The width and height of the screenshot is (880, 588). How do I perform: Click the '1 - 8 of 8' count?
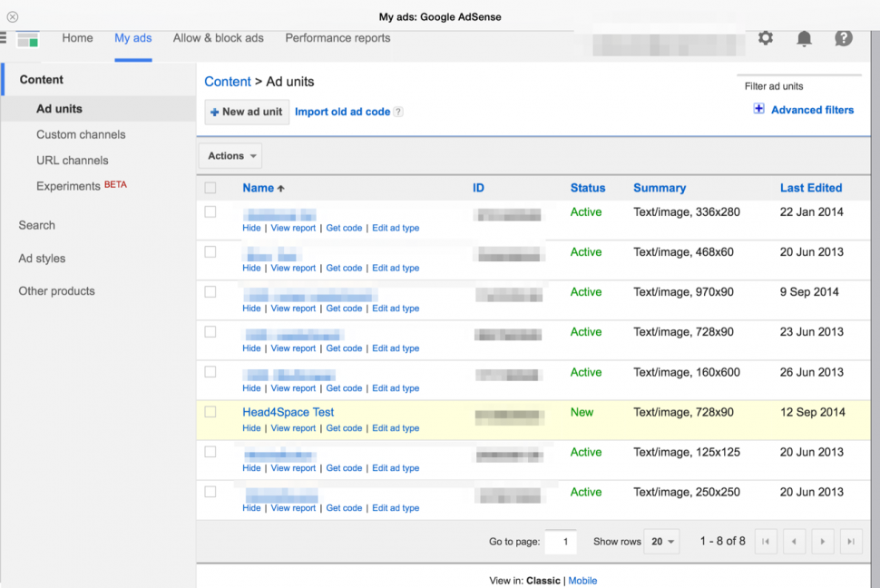tap(723, 542)
